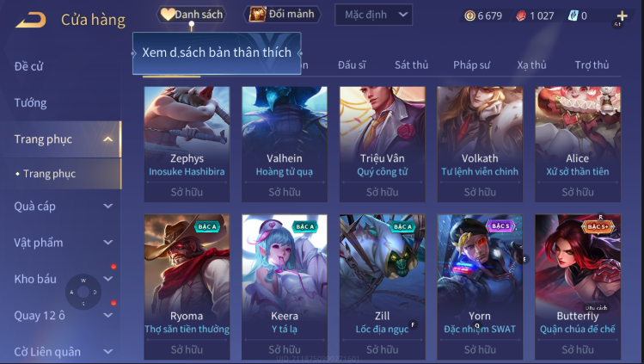Select the Zephys Inosuke Hashibira skin card

(187, 145)
